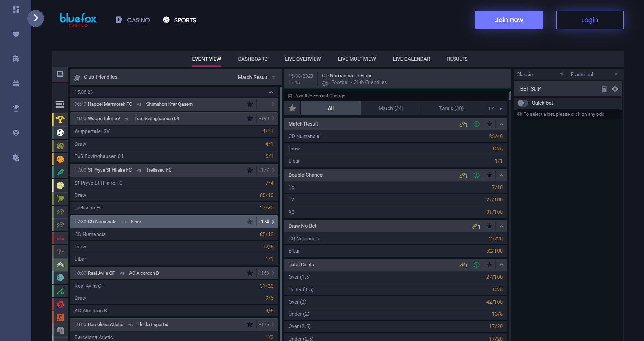Open bet slip settings gear

[x=615, y=88]
